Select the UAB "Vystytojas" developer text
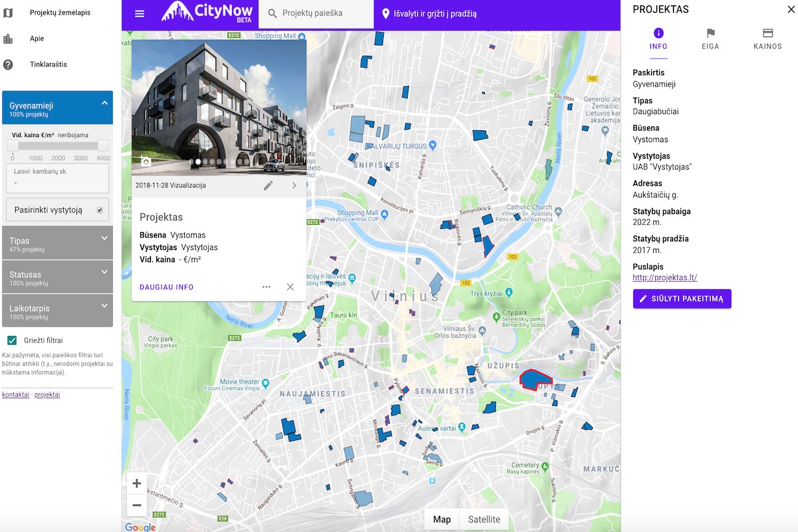This screenshot has height=532, width=798. [x=662, y=168]
